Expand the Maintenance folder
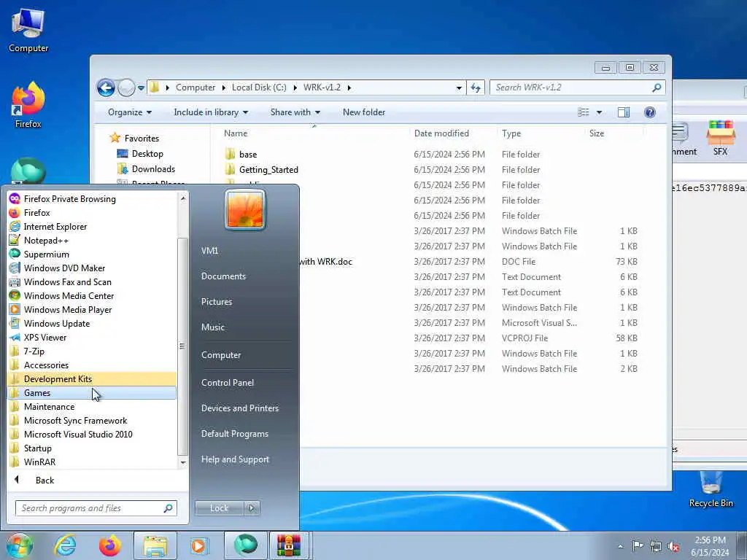Screen dimensions: 747x560 [49, 407]
